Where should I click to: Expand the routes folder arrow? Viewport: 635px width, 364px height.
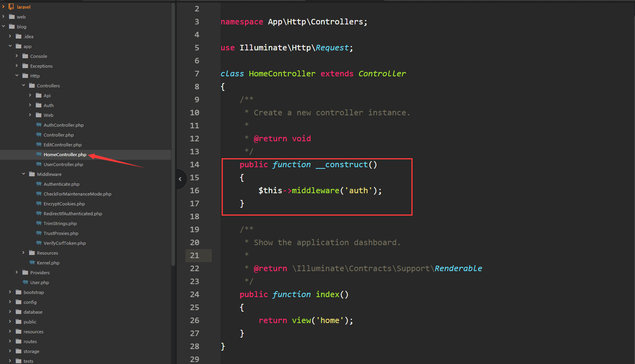(10, 341)
